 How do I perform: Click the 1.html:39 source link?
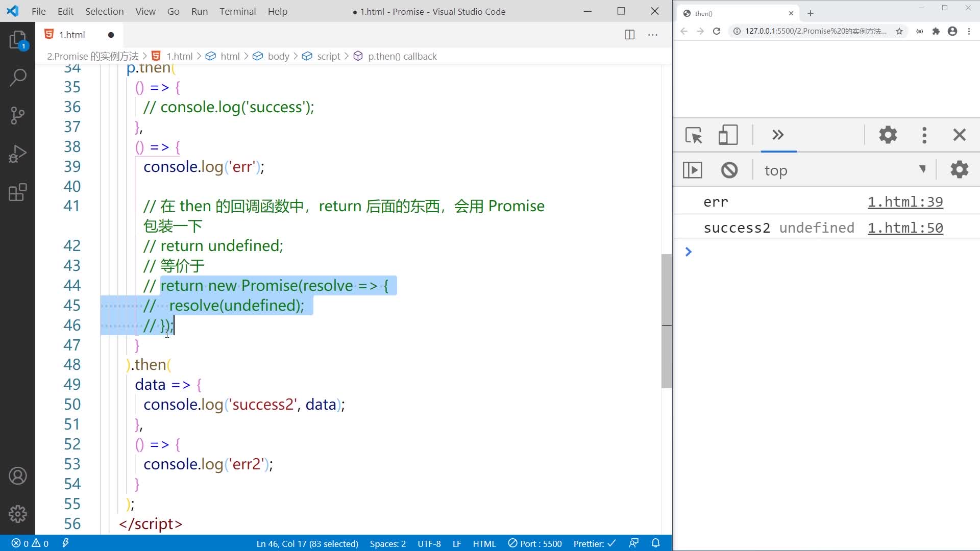pos(905,202)
